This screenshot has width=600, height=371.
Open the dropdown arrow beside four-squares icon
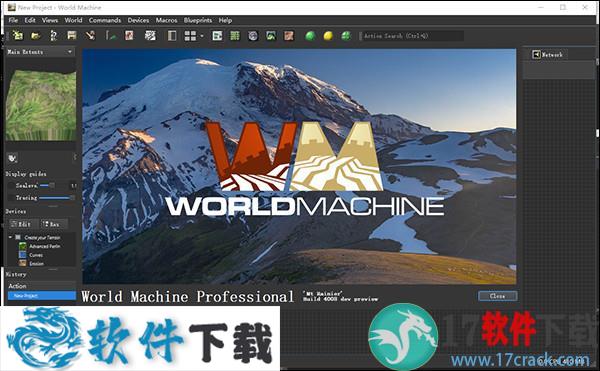(x=202, y=36)
